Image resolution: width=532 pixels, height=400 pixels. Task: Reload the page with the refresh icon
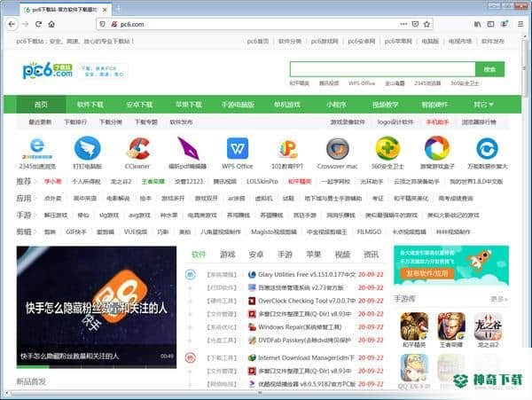coord(38,24)
